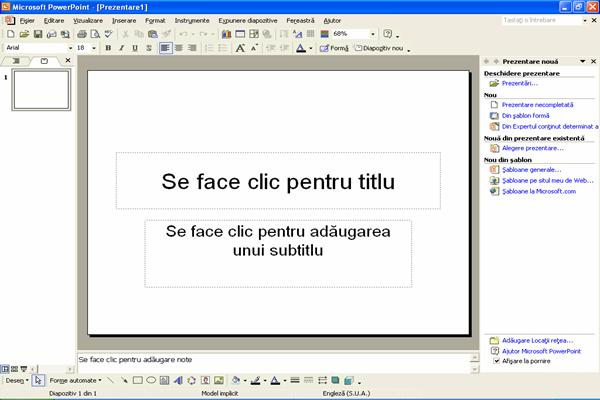Click the font color button on formatting toolbar
This screenshot has height=400, width=600.
pos(302,48)
